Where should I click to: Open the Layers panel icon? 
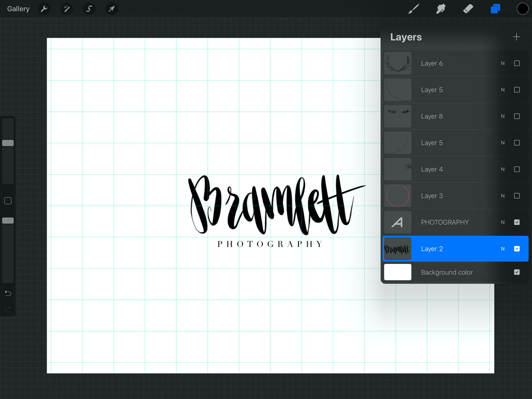pos(495,8)
